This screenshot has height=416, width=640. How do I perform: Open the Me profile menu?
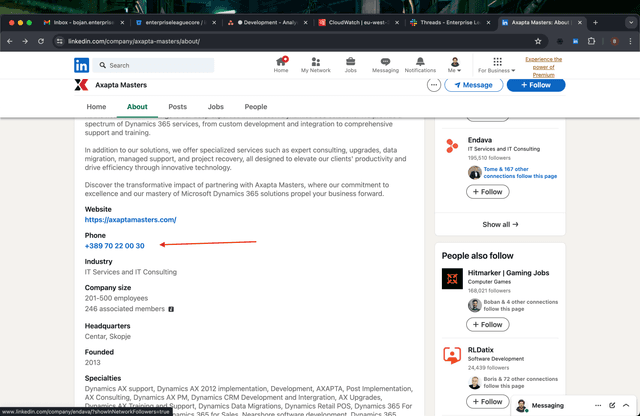pyautogui.click(x=454, y=65)
